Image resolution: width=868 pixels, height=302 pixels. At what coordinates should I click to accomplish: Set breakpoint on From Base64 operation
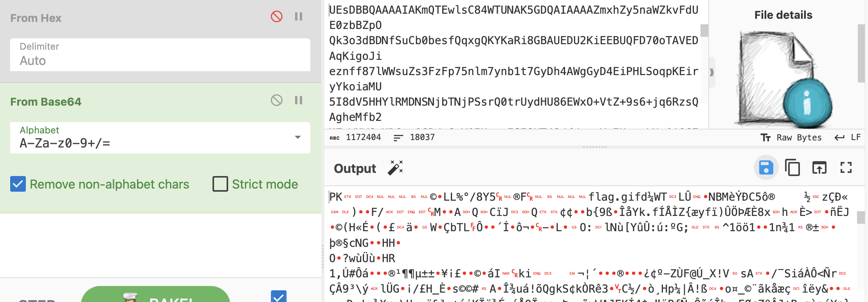click(x=299, y=101)
